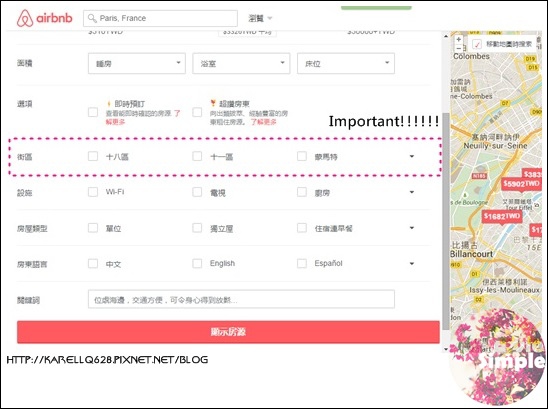The height and width of the screenshot is (409, 548).
Task: Check the 獨立屋 property type box
Action: pos(197,228)
